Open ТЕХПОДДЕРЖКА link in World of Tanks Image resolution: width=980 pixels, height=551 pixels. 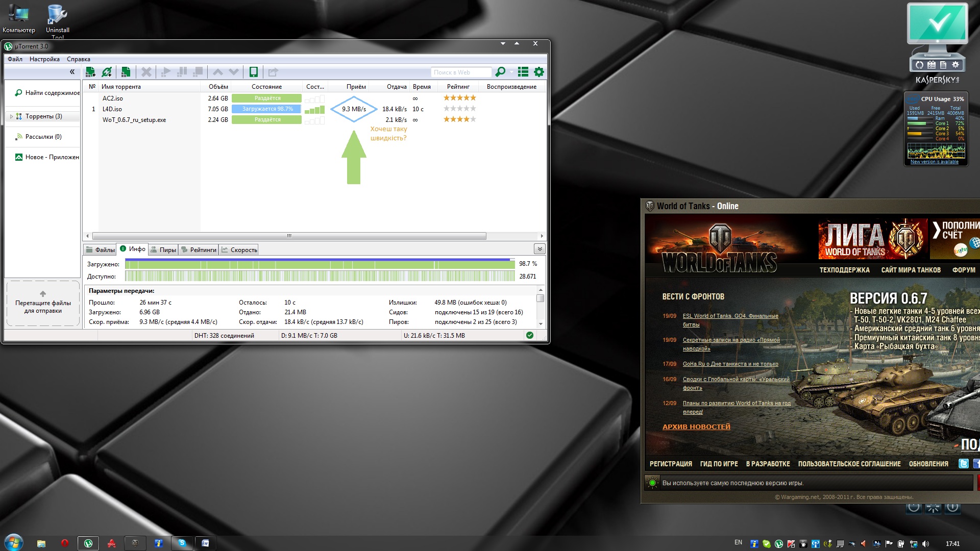pos(844,270)
